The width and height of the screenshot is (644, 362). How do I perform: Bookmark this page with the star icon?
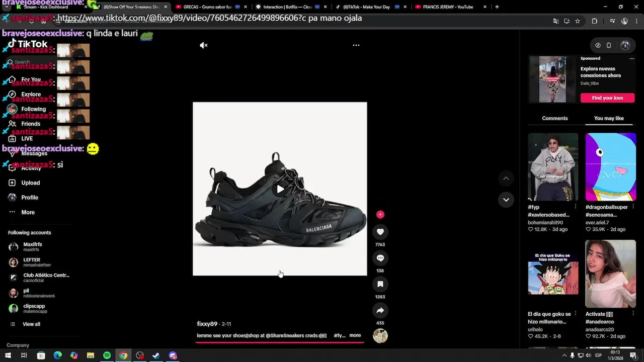578,21
